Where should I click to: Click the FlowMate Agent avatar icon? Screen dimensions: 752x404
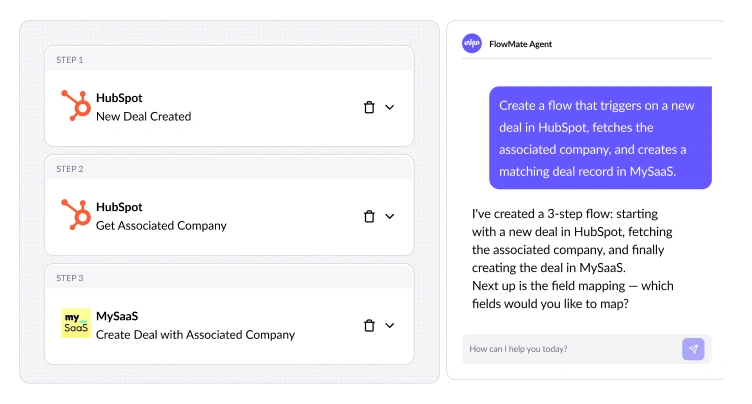coord(472,43)
